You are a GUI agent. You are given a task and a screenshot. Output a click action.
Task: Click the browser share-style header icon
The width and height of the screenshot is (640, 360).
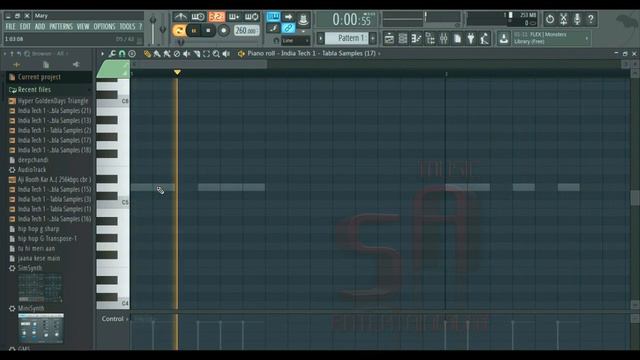coord(76,64)
